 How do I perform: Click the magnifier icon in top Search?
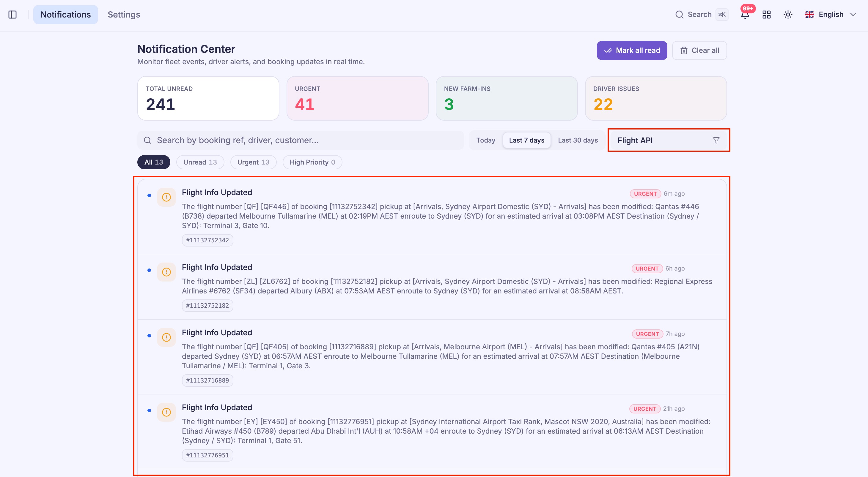679,15
